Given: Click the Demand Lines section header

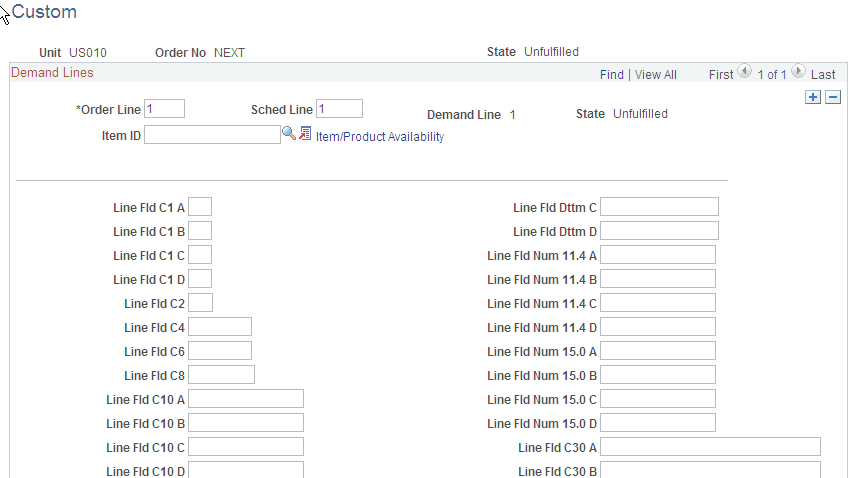Looking at the screenshot, I should pos(52,73).
